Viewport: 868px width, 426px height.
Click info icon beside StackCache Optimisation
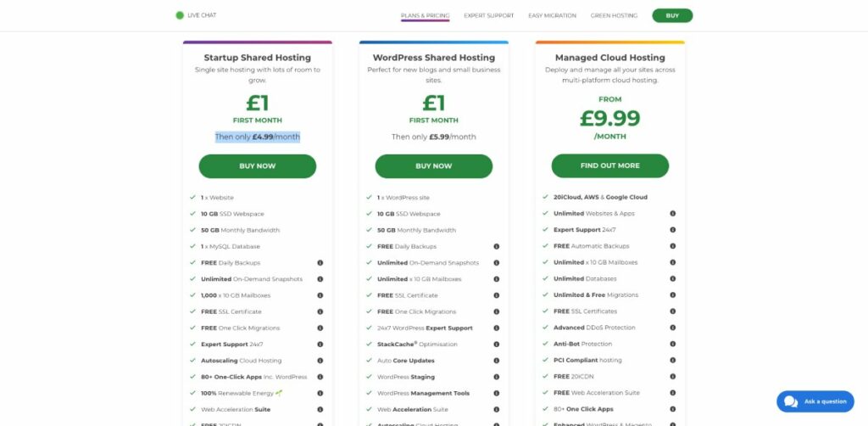pos(497,344)
